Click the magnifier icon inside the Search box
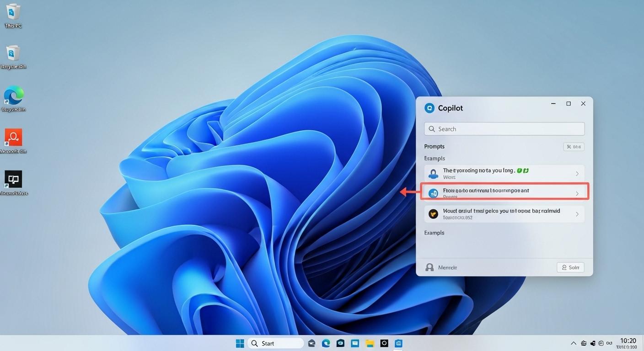 (432, 129)
